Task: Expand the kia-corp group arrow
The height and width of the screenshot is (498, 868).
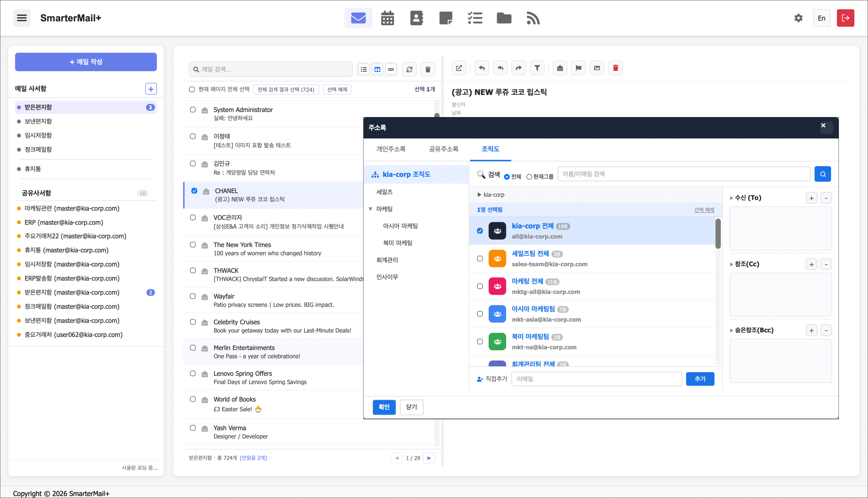Action: [479, 195]
